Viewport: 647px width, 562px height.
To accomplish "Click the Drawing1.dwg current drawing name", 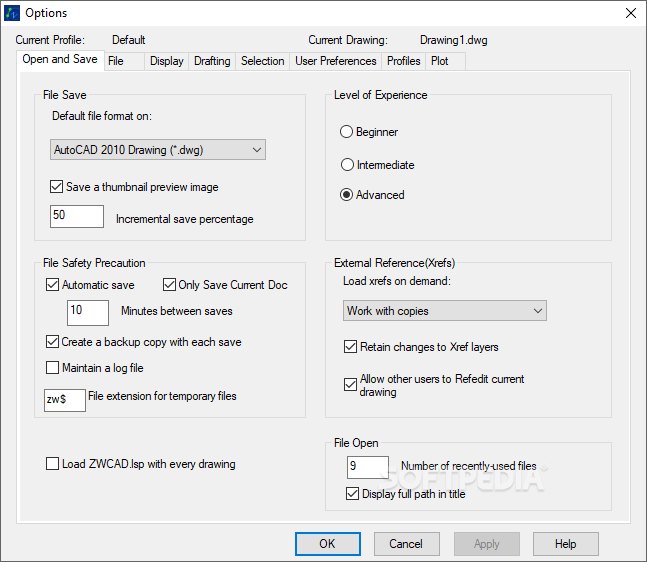I will (x=453, y=40).
